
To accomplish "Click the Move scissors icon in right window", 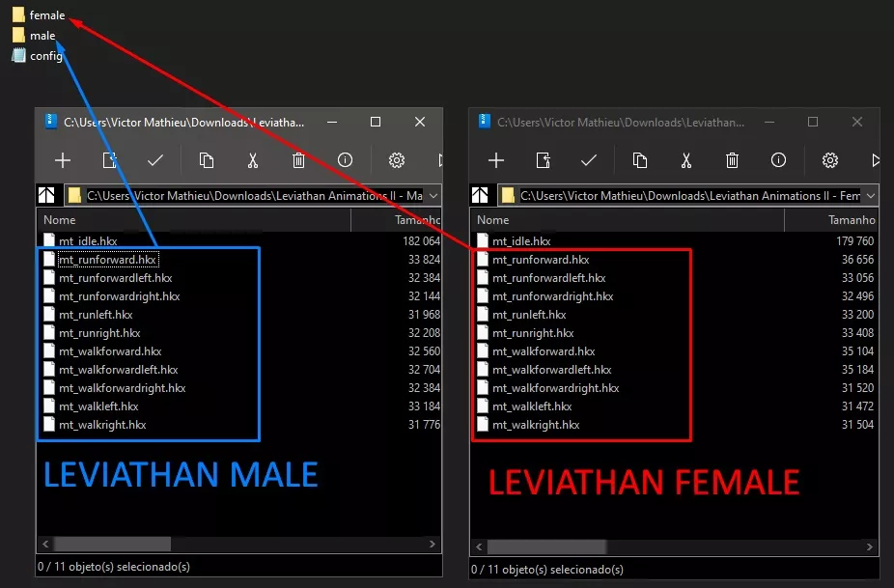I will click(x=685, y=160).
